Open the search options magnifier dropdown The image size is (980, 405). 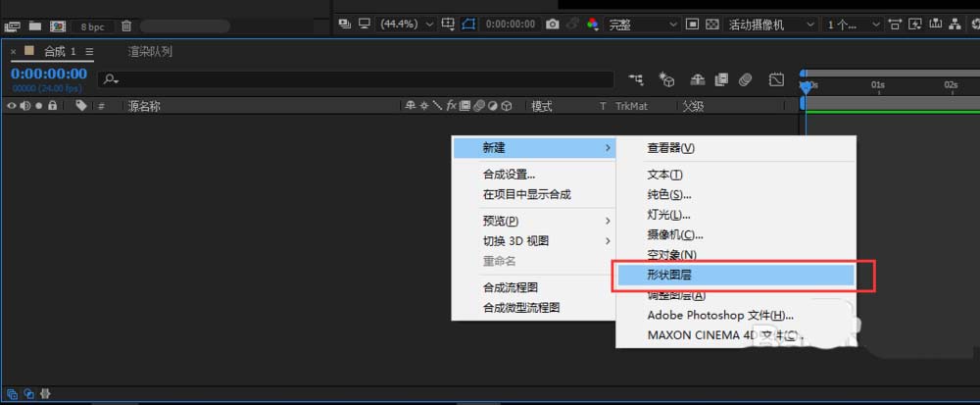click(x=112, y=79)
